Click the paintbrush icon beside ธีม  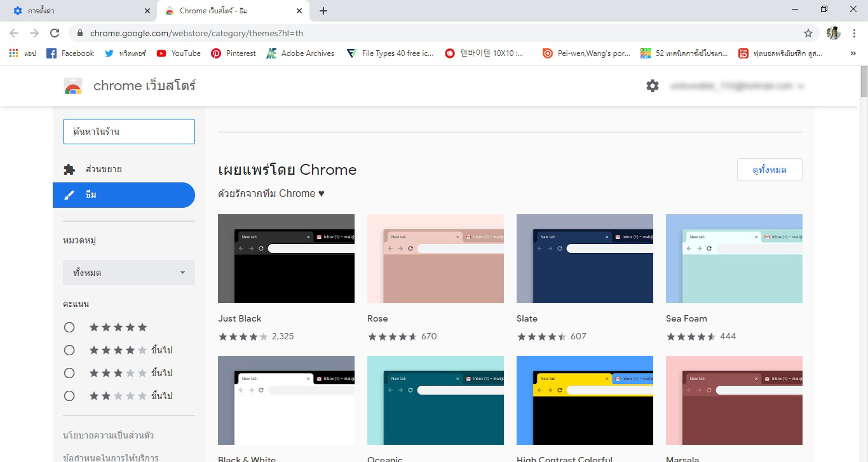coord(70,195)
